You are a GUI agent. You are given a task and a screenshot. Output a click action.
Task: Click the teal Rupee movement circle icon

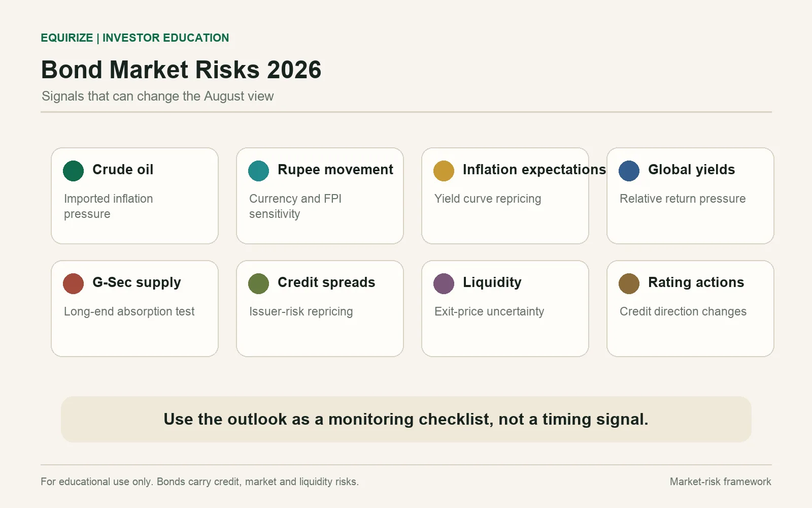[x=258, y=171]
